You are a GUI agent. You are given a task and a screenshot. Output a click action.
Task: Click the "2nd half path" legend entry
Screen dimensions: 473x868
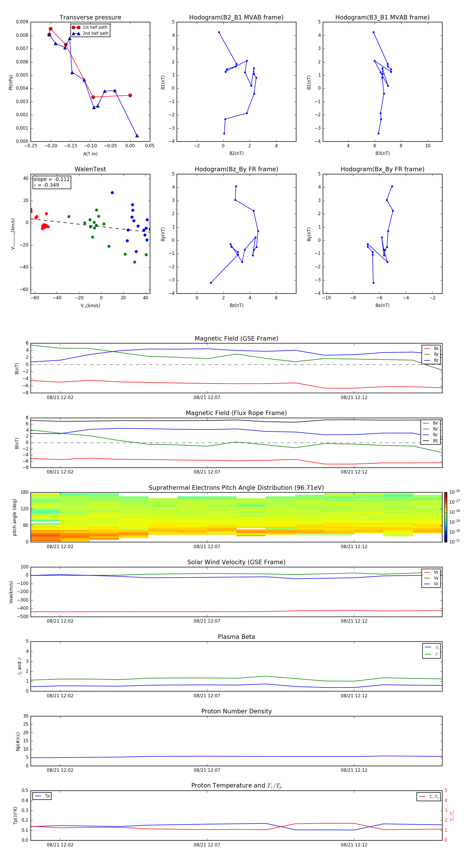[90, 33]
